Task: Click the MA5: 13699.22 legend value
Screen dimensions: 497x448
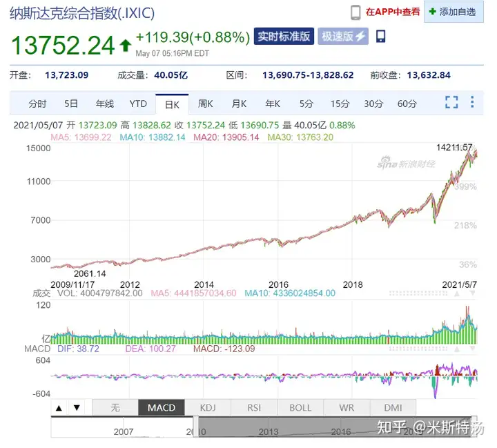Action: [81, 137]
